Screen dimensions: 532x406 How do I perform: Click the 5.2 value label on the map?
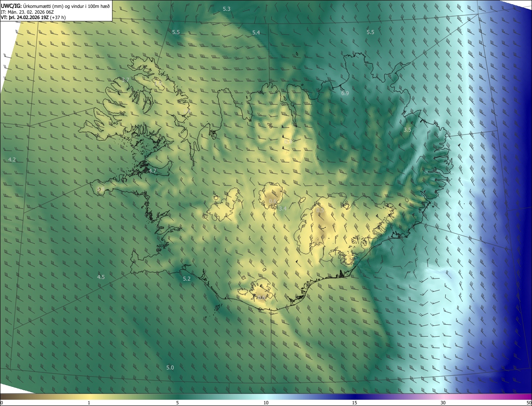click(x=187, y=279)
